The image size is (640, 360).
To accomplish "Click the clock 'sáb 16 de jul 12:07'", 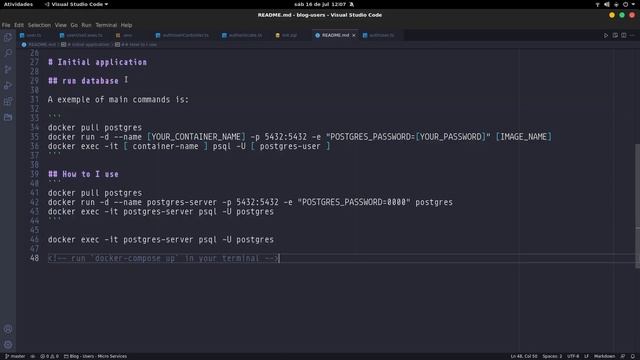I will 320,4.
